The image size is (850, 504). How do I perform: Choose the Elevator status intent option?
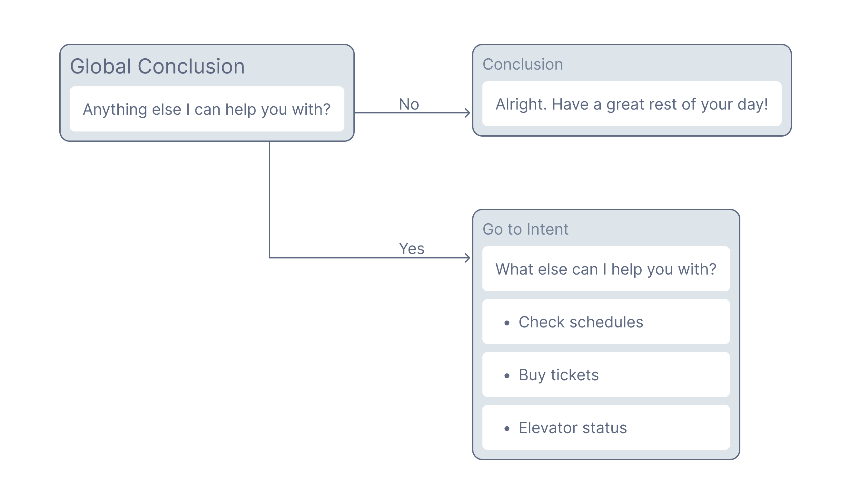[572, 428]
